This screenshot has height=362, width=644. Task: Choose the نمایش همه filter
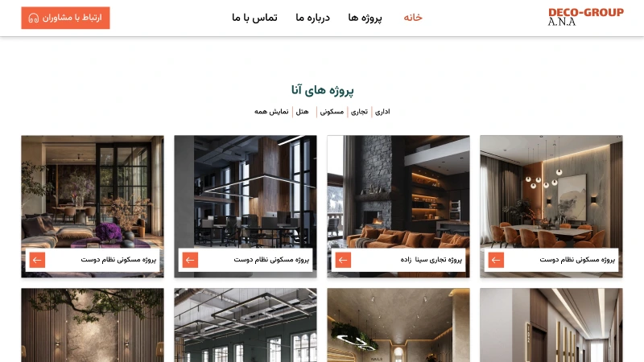click(x=271, y=112)
